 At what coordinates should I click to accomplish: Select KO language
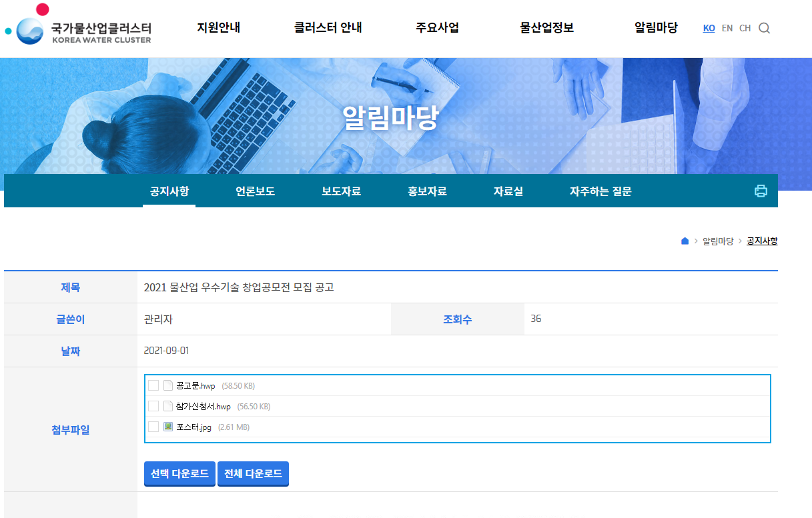pos(709,28)
